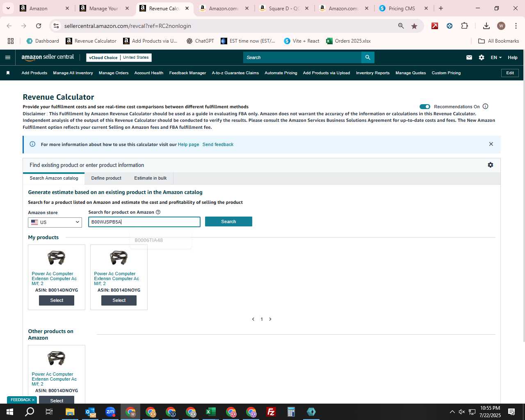Screen dimensions: 525x420
Task: Dismiss the help information banner
Action: tap(491, 144)
